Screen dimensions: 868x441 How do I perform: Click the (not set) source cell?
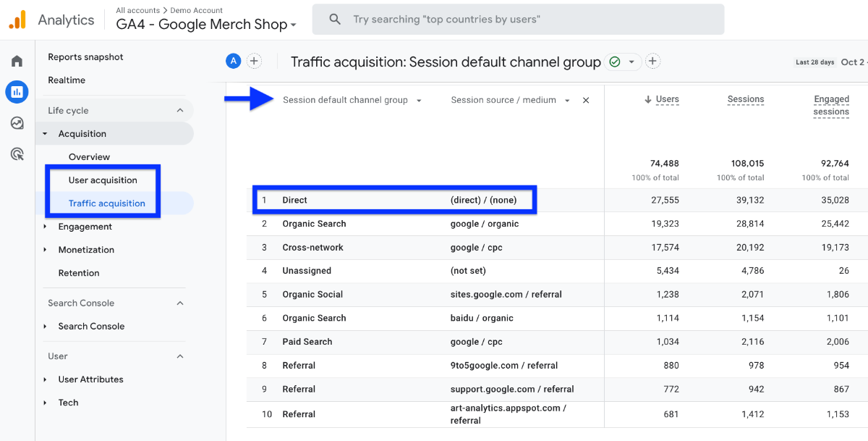(x=468, y=271)
